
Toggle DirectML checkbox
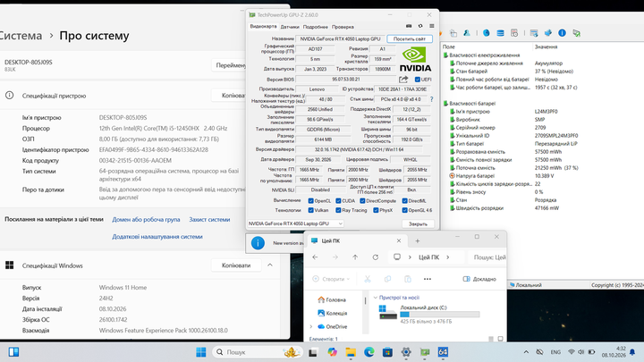click(404, 201)
